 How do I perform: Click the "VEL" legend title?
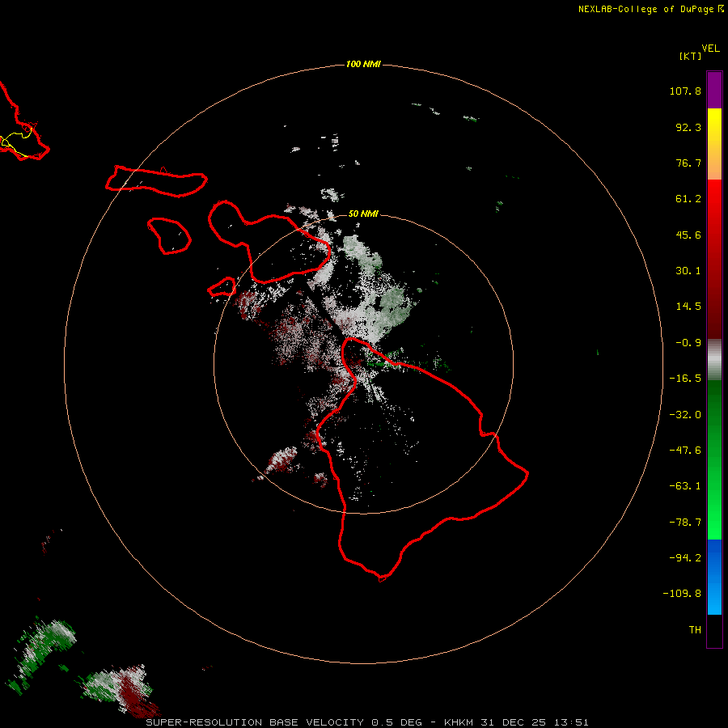(710, 49)
